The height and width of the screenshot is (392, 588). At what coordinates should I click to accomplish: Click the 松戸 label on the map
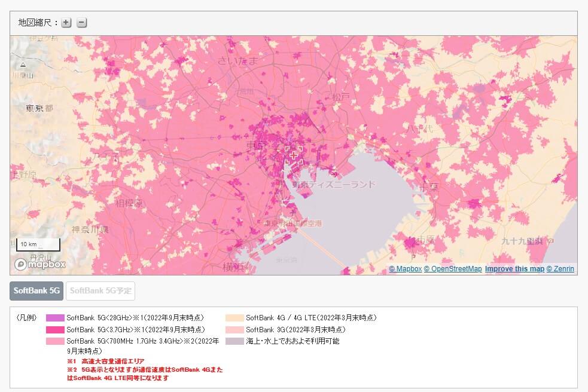click(341, 97)
